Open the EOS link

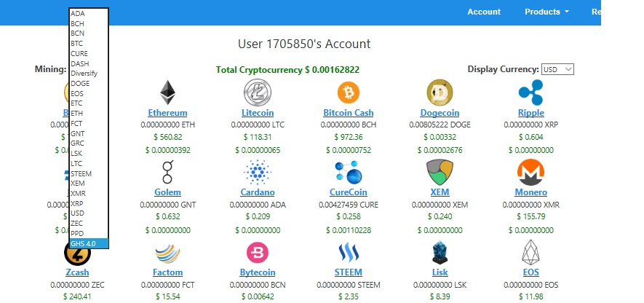[x=530, y=272]
